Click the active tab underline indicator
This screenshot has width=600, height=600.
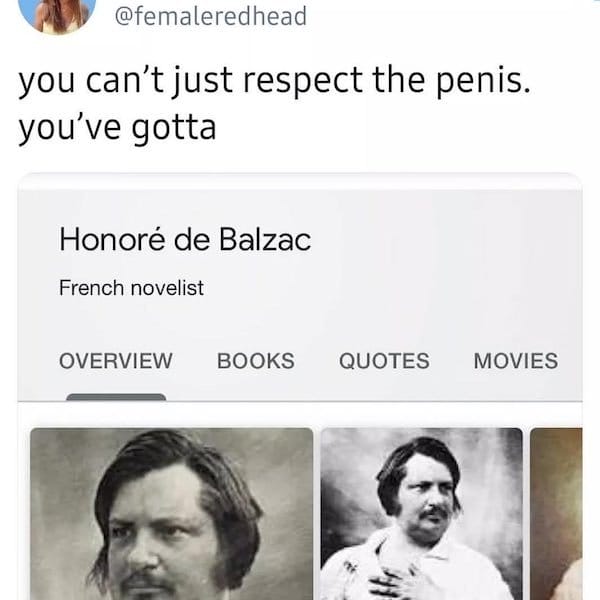tap(116, 397)
